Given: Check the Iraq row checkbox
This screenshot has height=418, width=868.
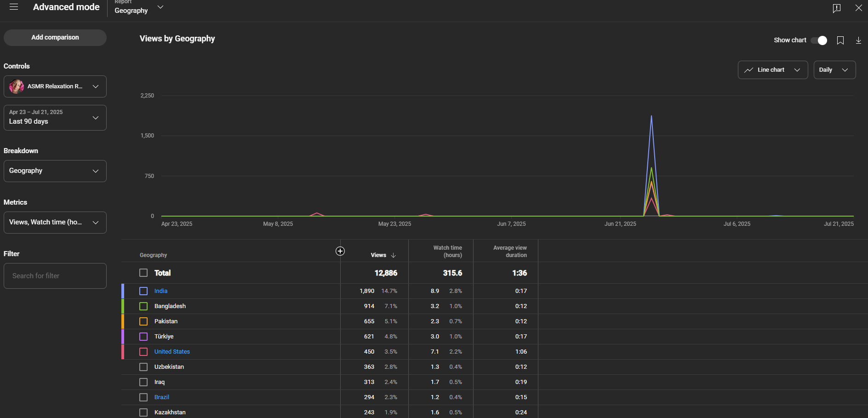Looking at the screenshot, I should [x=143, y=382].
